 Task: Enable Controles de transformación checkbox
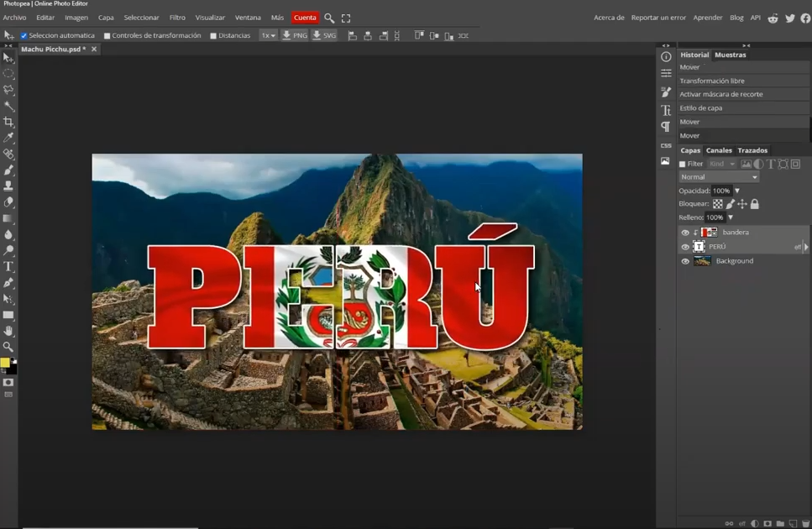point(107,36)
